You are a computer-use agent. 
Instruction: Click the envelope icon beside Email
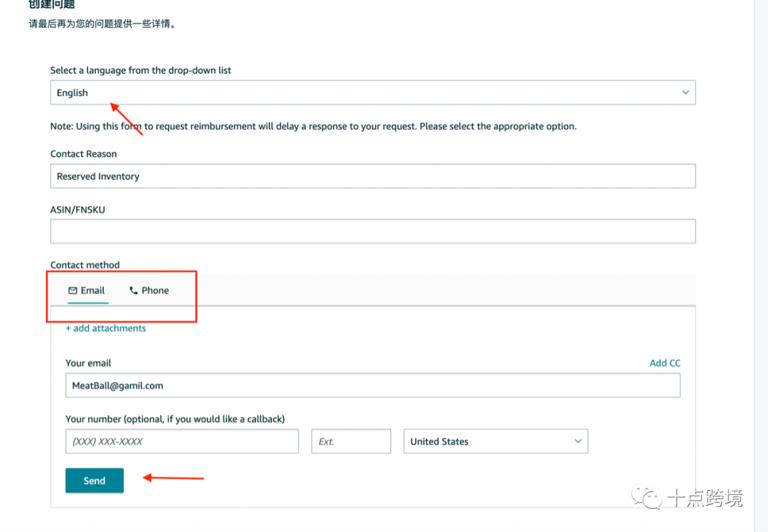tap(73, 290)
